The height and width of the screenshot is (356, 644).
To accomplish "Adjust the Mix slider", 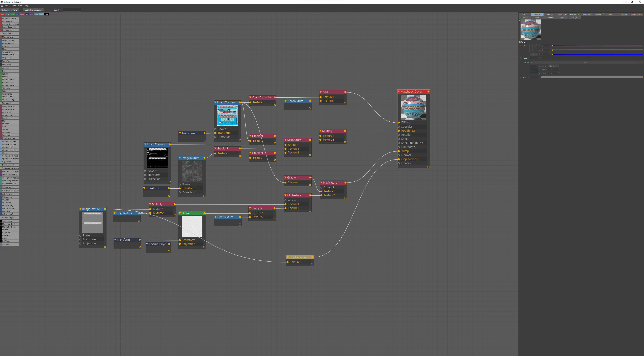I will (x=592, y=77).
